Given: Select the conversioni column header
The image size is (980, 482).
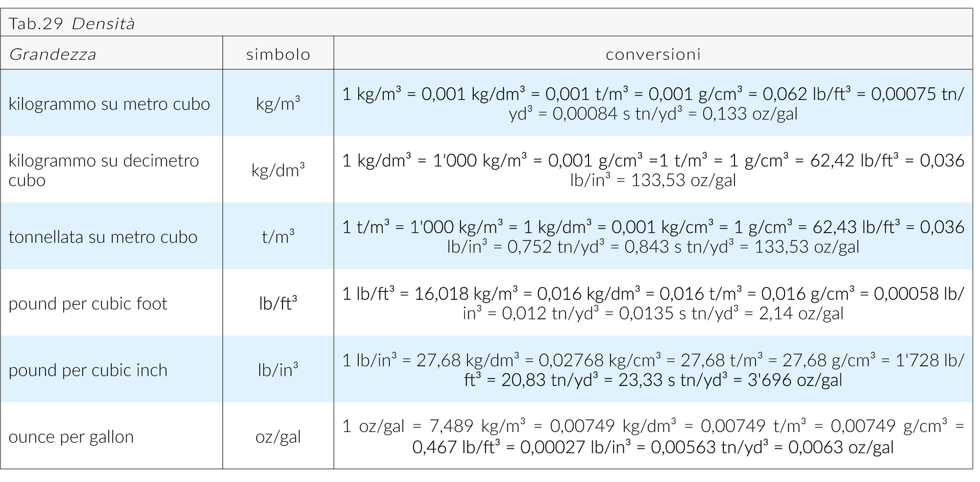Looking at the screenshot, I should click(x=653, y=54).
